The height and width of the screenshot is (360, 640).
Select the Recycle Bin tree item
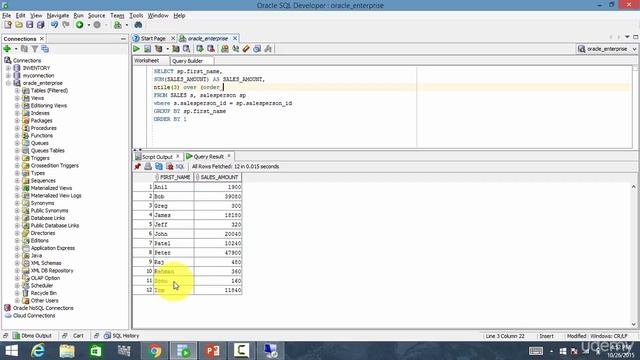click(44, 293)
